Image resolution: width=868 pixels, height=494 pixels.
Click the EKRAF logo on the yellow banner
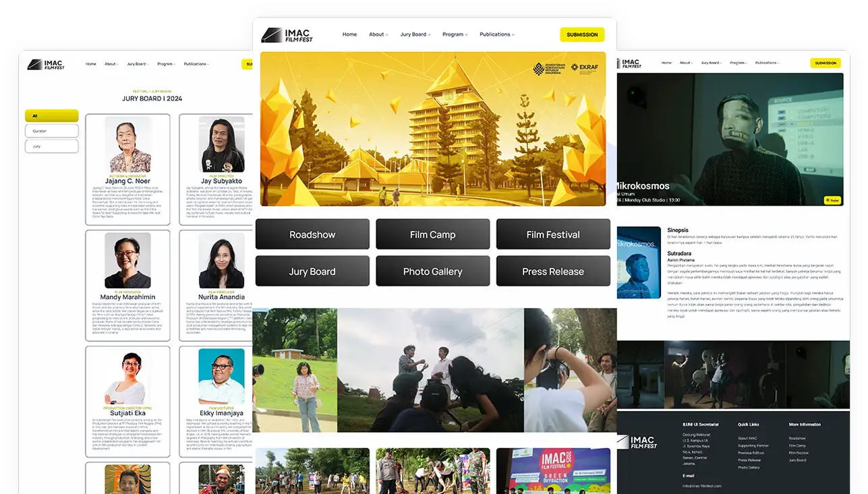583,68
